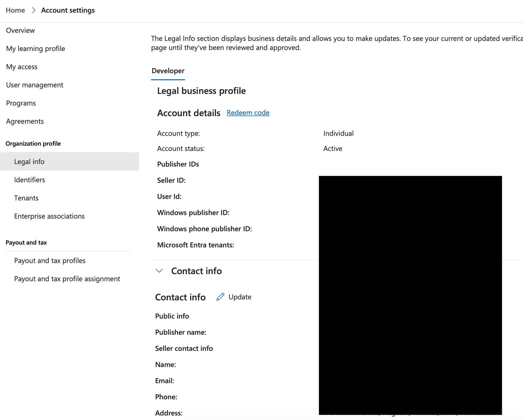Click Update contact info button
Screen dimensions: 523x420
(x=240, y=297)
